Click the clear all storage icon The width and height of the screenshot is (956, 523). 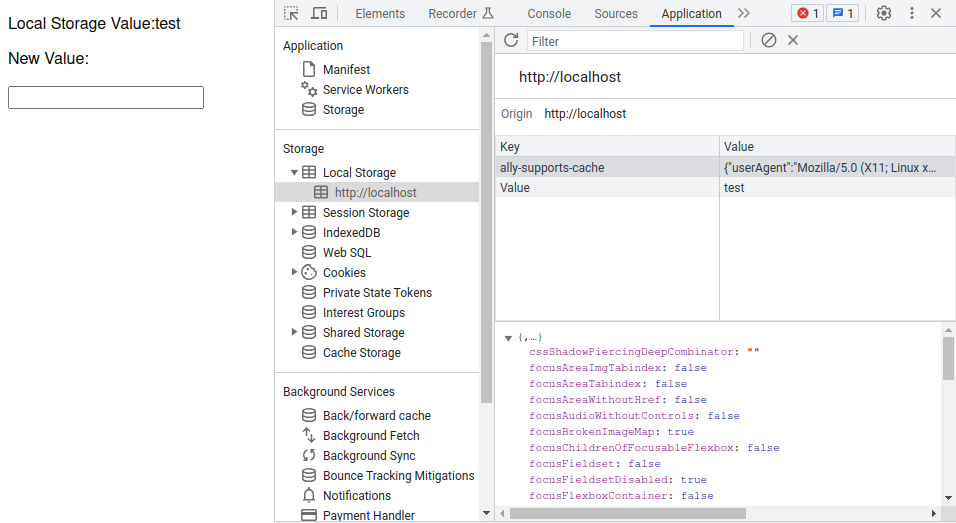tap(768, 40)
